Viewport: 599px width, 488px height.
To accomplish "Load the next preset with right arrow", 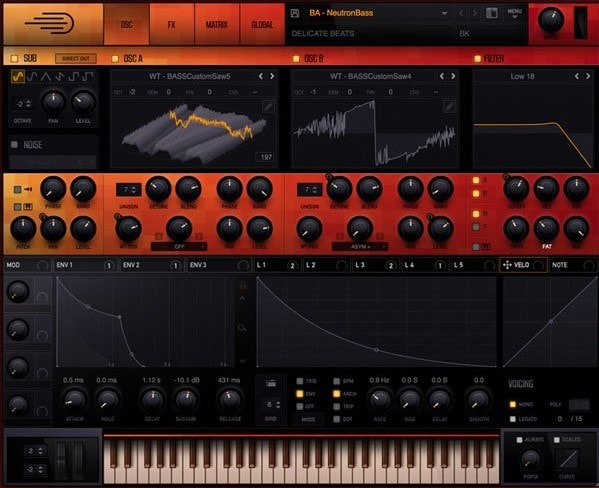I will point(475,13).
